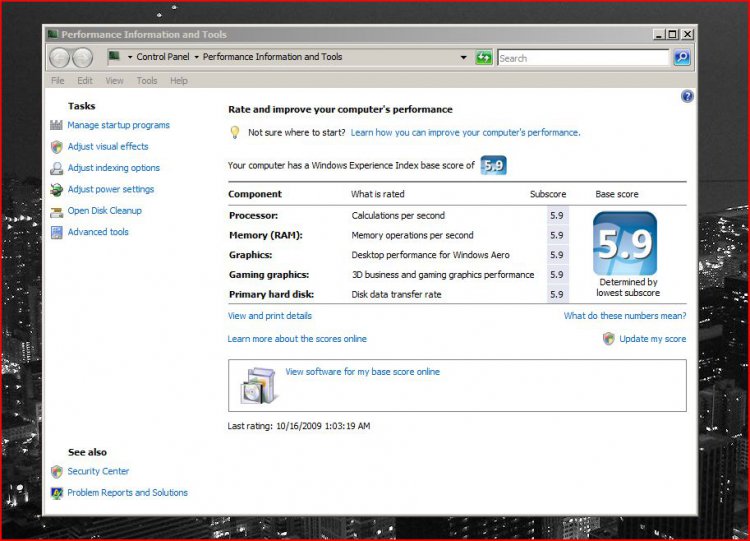Click 3D business and gaming graphics performance text
The image size is (750, 541).
tap(443, 275)
